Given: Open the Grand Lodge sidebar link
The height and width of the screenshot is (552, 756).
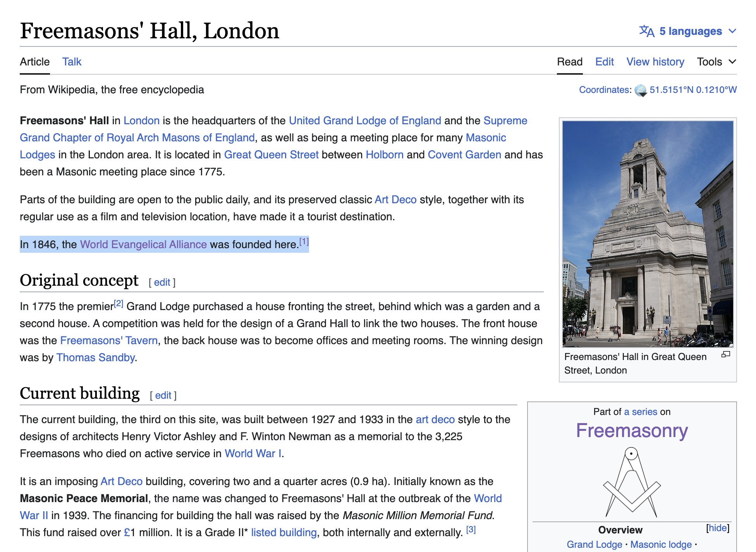Looking at the screenshot, I should click(x=594, y=544).
